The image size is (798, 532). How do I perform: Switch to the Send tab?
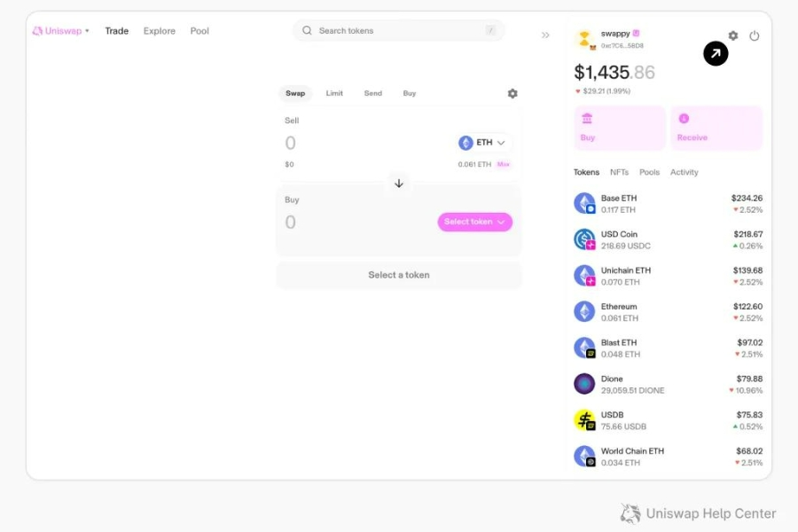373,93
